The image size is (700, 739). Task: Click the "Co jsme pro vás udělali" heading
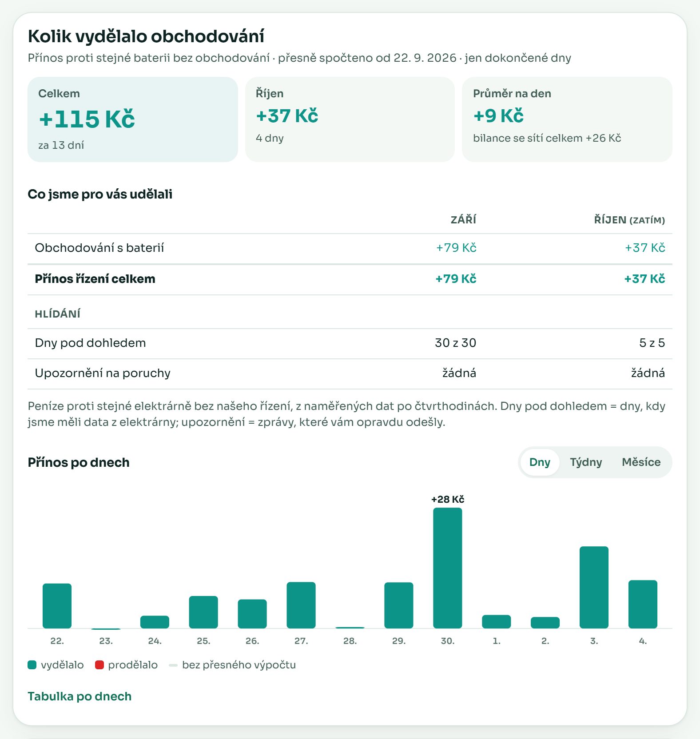point(100,194)
